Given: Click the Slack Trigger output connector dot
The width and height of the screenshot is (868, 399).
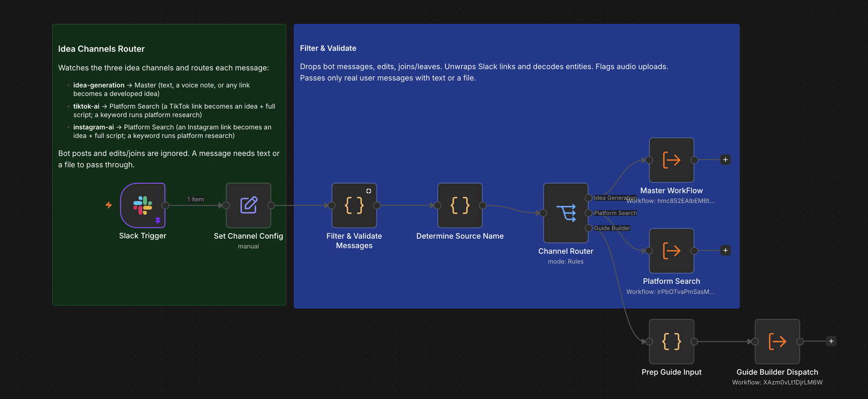Looking at the screenshot, I should (165, 205).
